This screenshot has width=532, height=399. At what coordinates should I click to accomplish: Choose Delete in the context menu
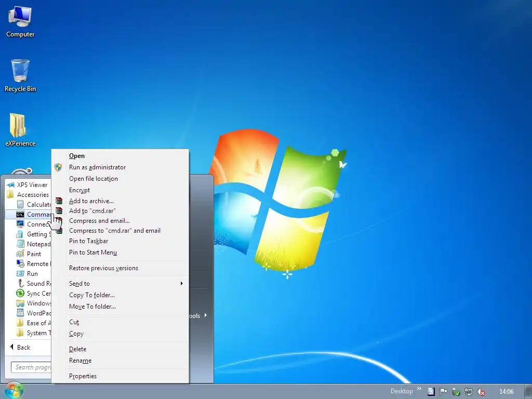pyautogui.click(x=120, y=349)
